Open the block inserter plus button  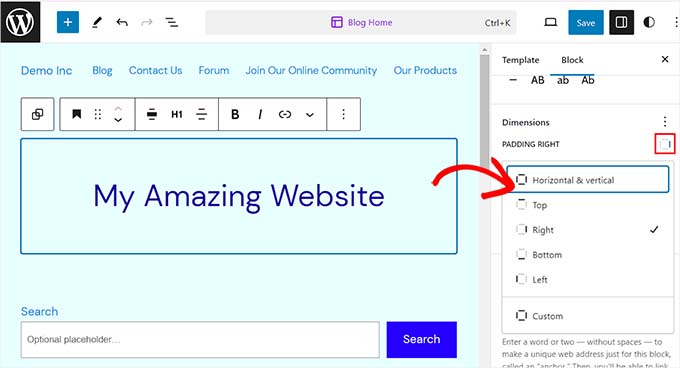[68, 22]
